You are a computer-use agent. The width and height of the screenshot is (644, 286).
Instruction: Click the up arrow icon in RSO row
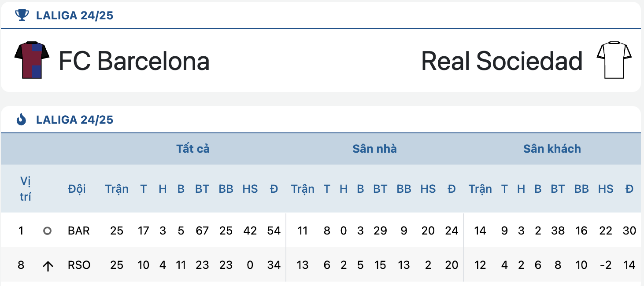(48, 265)
